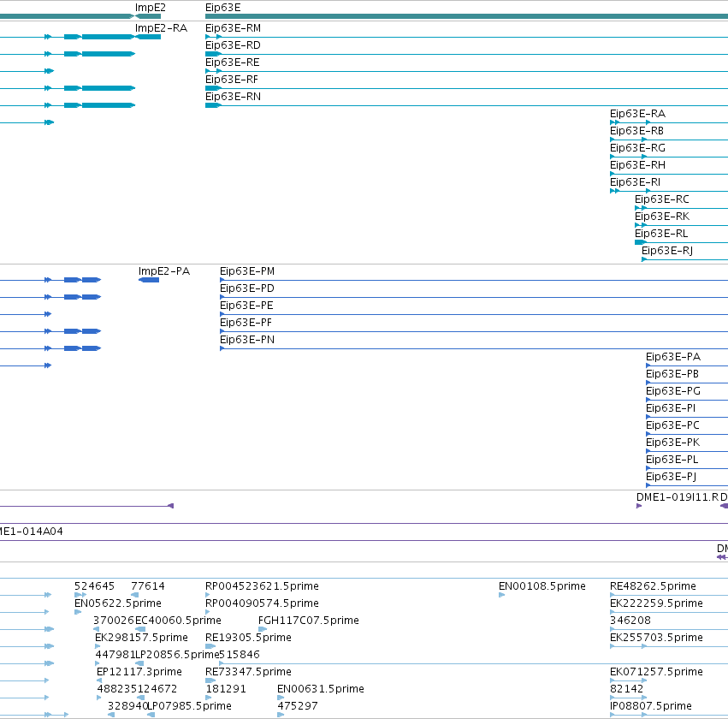Click the Eip63E-RJ transcript label

[667, 252]
